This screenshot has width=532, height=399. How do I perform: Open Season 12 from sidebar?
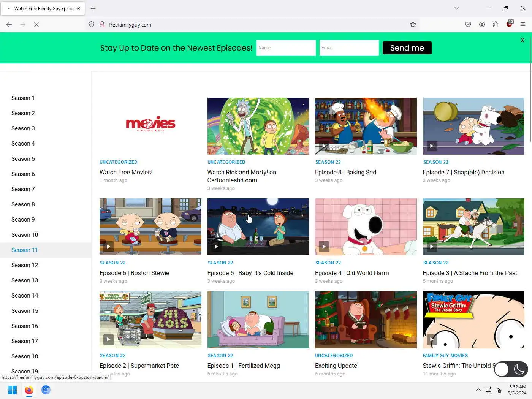tap(25, 265)
